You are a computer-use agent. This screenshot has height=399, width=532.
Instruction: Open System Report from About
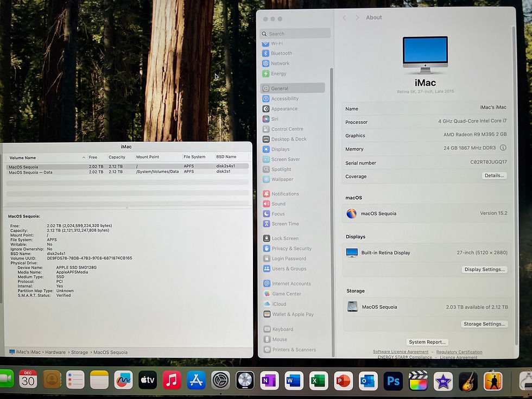click(x=427, y=342)
